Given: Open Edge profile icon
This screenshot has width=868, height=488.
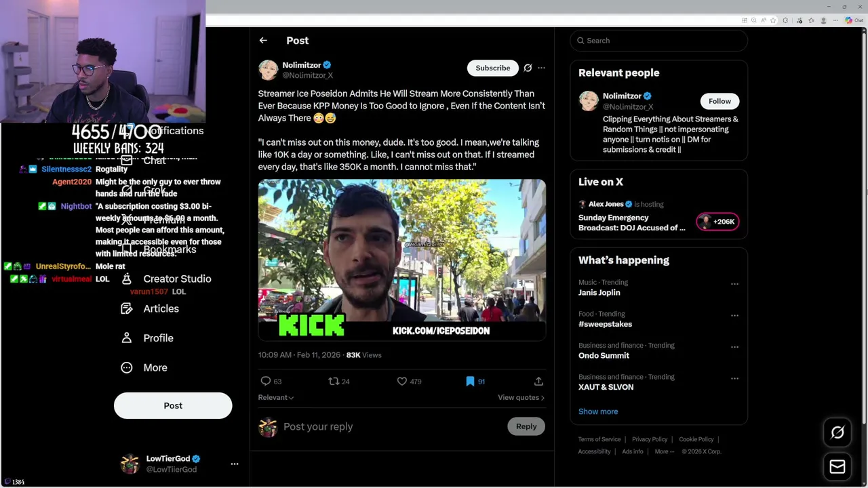Looking at the screenshot, I should (x=823, y=20).
